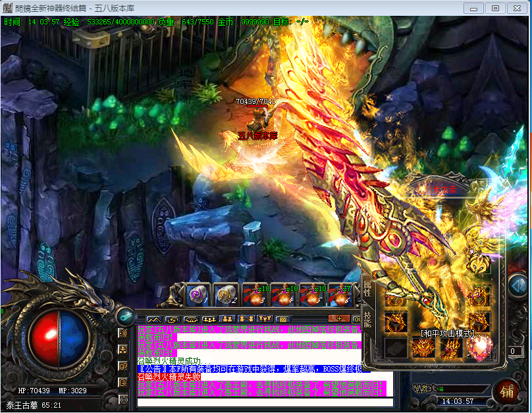The width and height of the screenshot is (532, 413).
Task: Click the 负重 weight value in top bar
Action: point(186,22)
